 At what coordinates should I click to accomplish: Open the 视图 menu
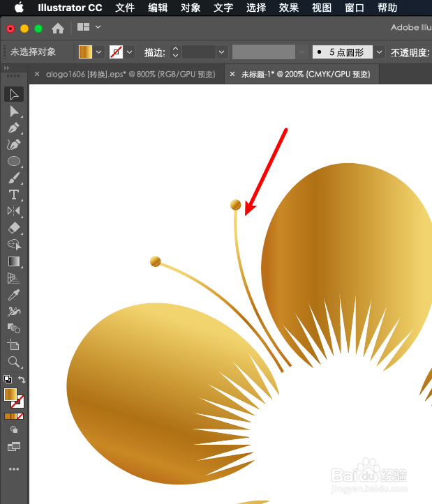(x=322, y=8)
